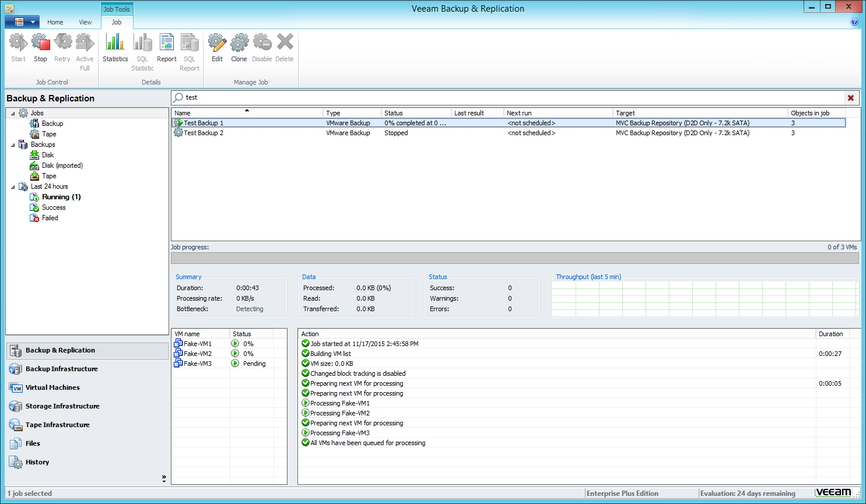Select Backup under Jobs in tree

[52, 124]
